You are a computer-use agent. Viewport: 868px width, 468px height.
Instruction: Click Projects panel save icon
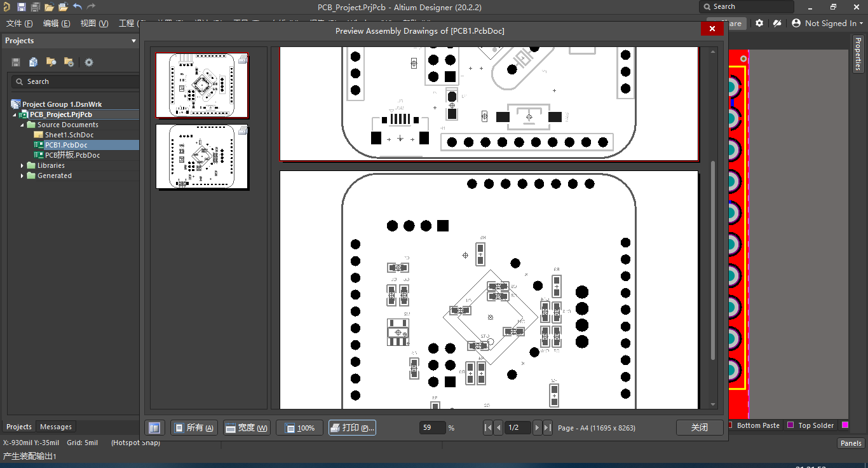pos(16,62)
